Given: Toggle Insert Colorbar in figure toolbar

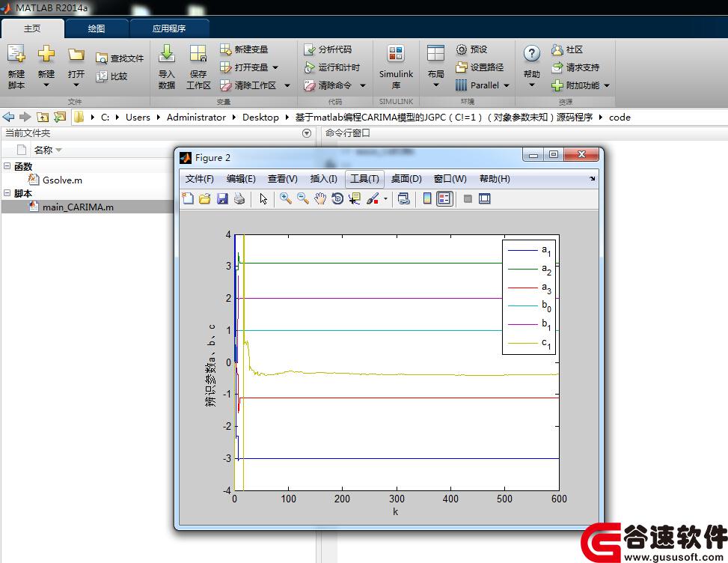Looking at the screenshot, I should [427, 199].
